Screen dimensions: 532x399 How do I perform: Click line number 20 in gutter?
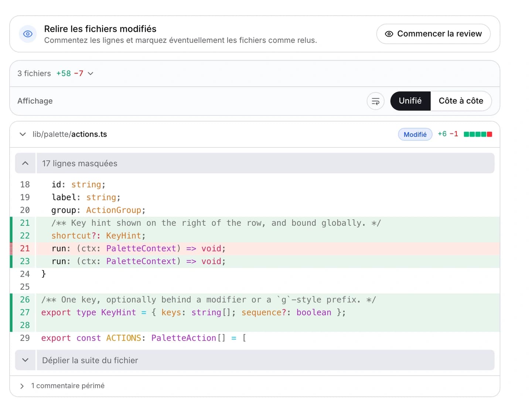coord(25,210)
